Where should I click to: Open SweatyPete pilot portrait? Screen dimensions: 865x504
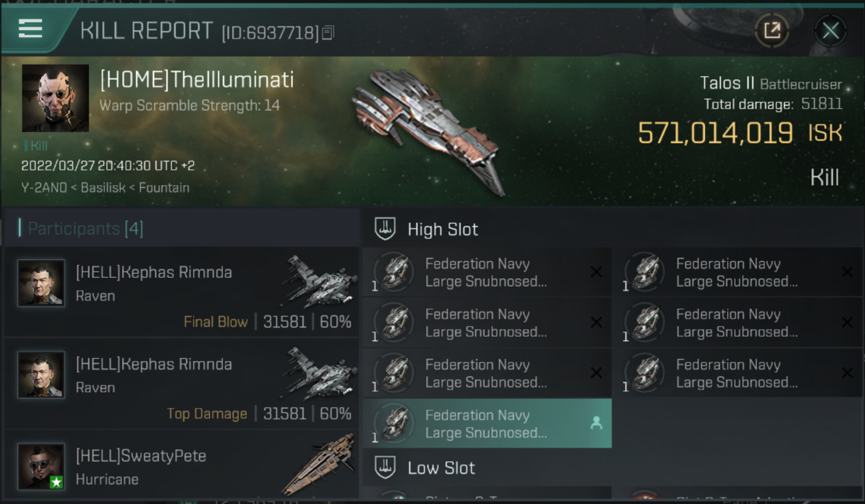[41, 466]
